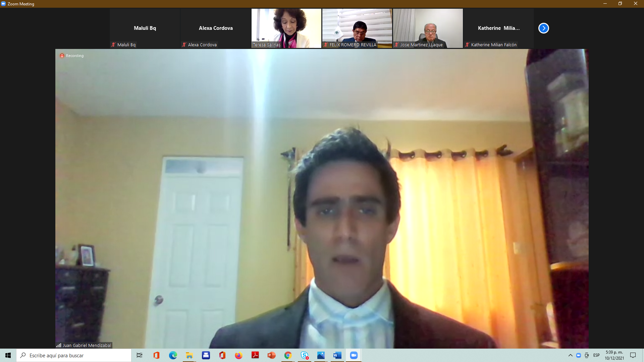Click the muted mic icon beside Katherine Milian Falcón
This screenshot has height=362, width=644.
(467, 45)
